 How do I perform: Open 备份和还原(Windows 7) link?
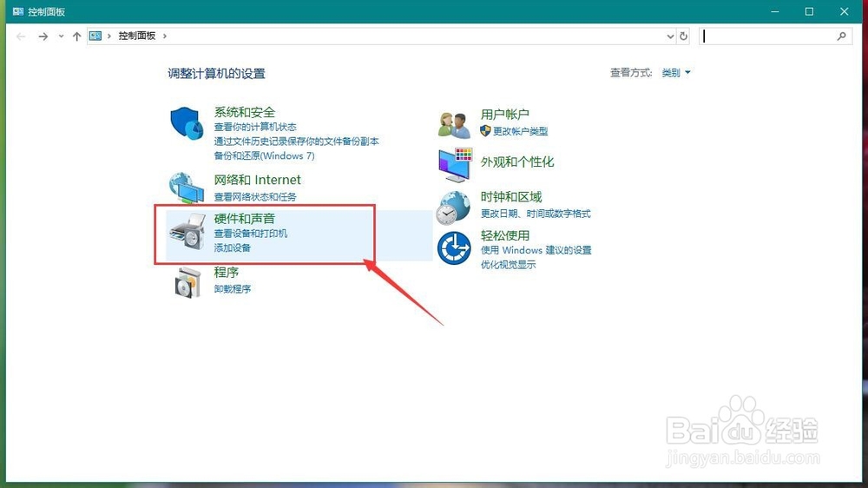coord(264,155)
